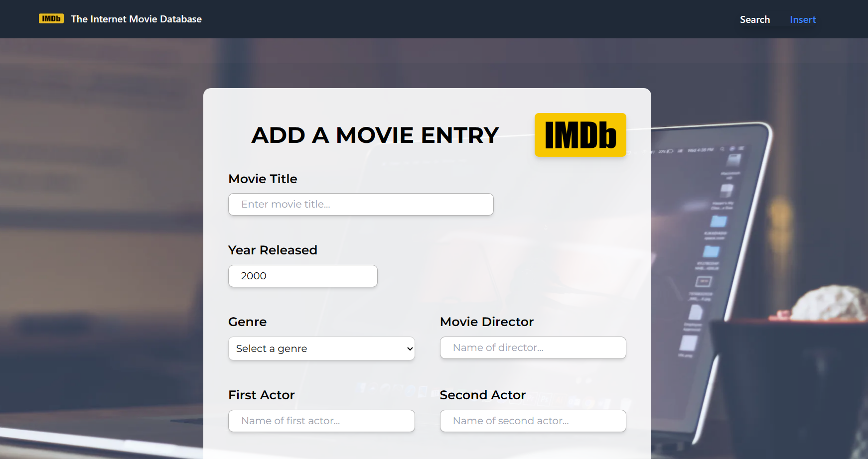Focus the "Enter movie title..." field
Image resolution: width=868 pixels, height=459 pixels.
pos(361,205)
